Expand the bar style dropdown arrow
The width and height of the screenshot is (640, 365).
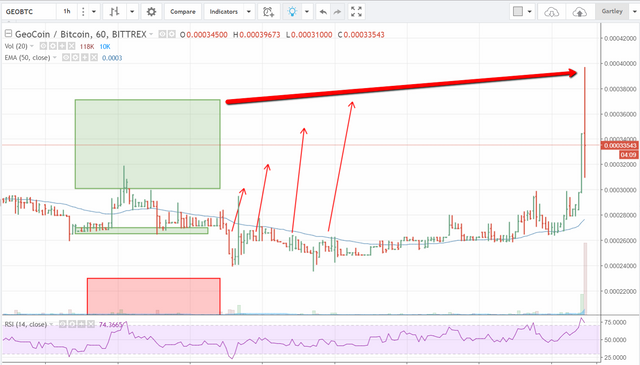132,12
